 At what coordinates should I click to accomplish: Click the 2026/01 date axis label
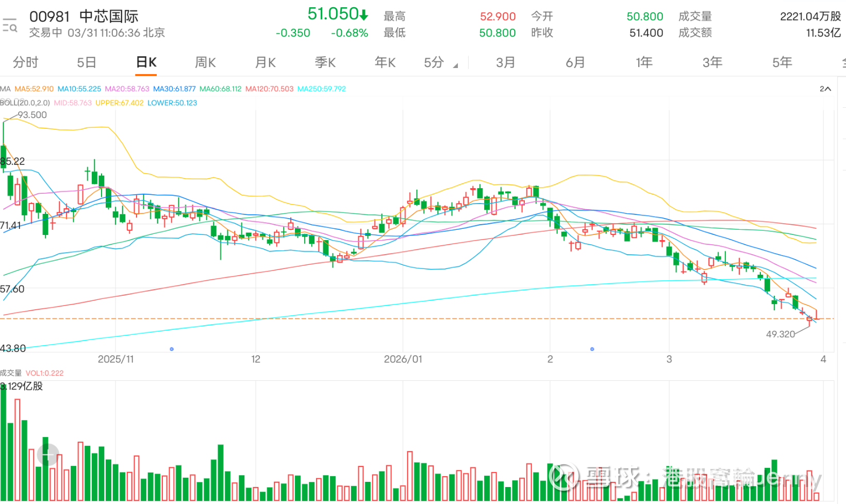tap(403, 359)
